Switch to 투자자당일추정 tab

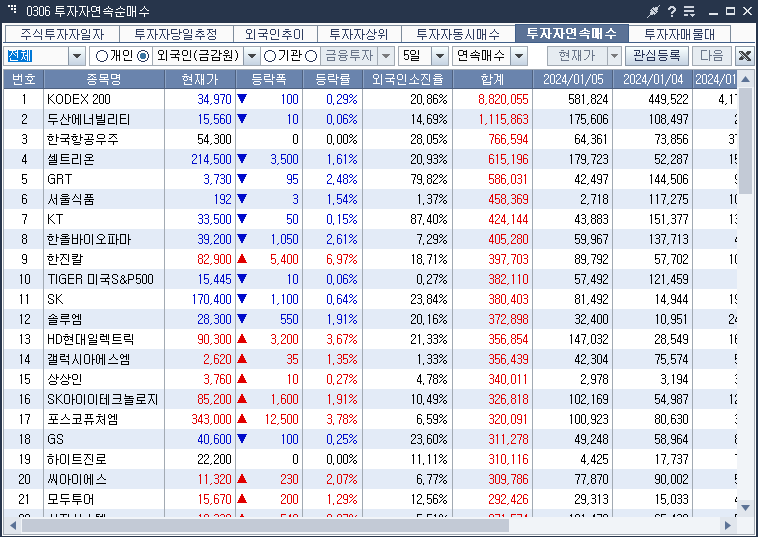176,34
